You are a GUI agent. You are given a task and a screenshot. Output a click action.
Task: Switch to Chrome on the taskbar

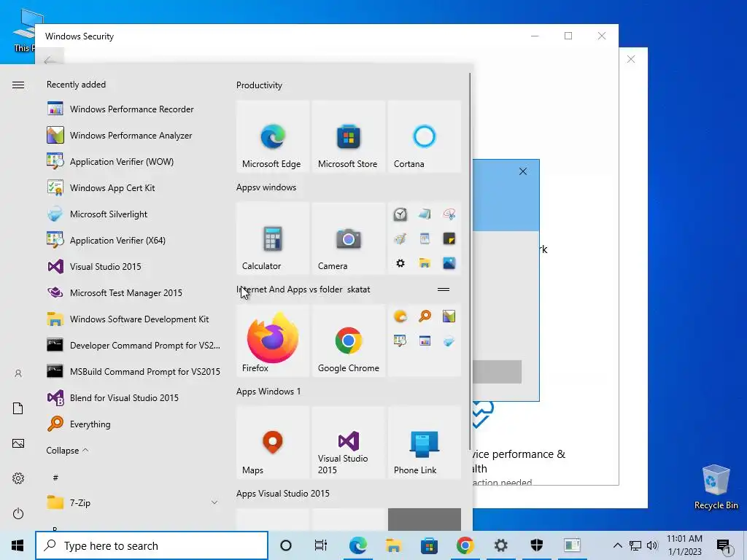click(x=465, y=545)
